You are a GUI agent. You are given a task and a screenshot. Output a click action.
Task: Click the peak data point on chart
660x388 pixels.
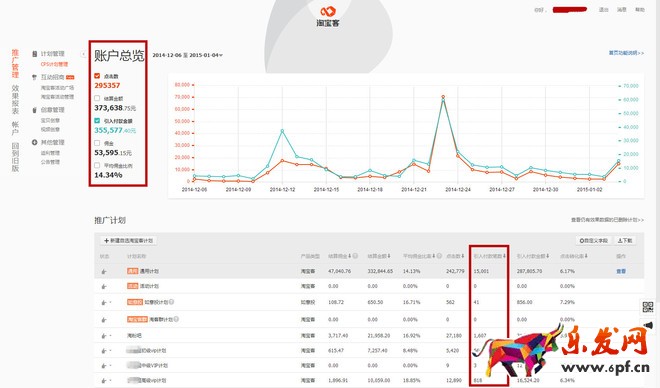tap(443, 97)
